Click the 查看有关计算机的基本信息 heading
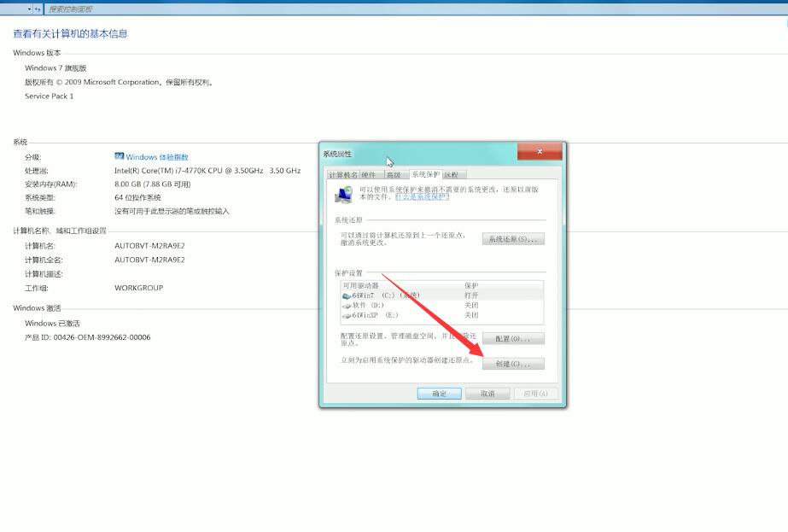 click(70, 33)
